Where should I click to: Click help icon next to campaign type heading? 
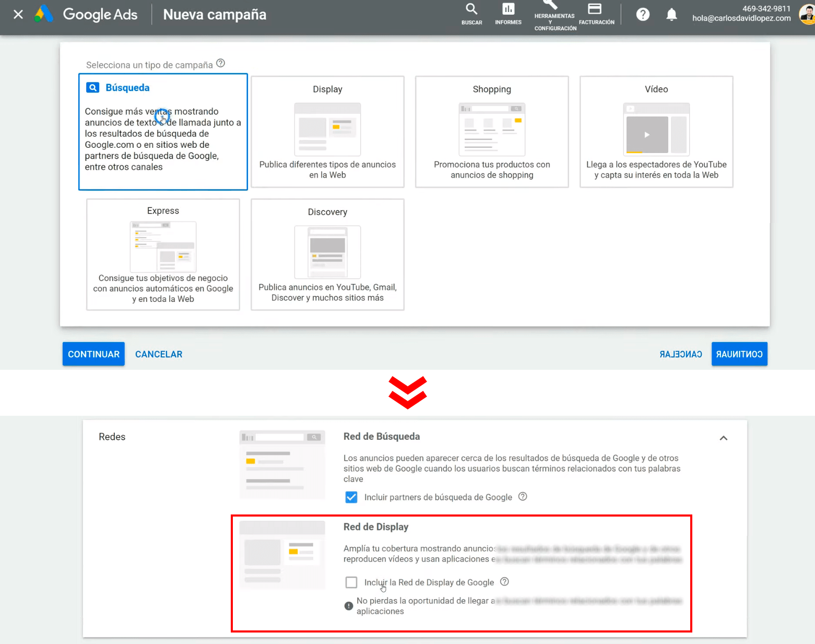221,63
